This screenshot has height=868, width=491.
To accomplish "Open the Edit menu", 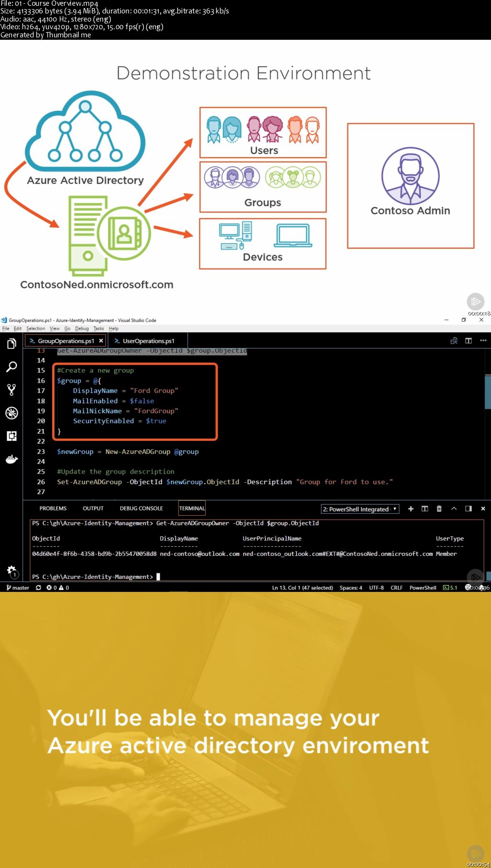I will (x=18, y=328).
